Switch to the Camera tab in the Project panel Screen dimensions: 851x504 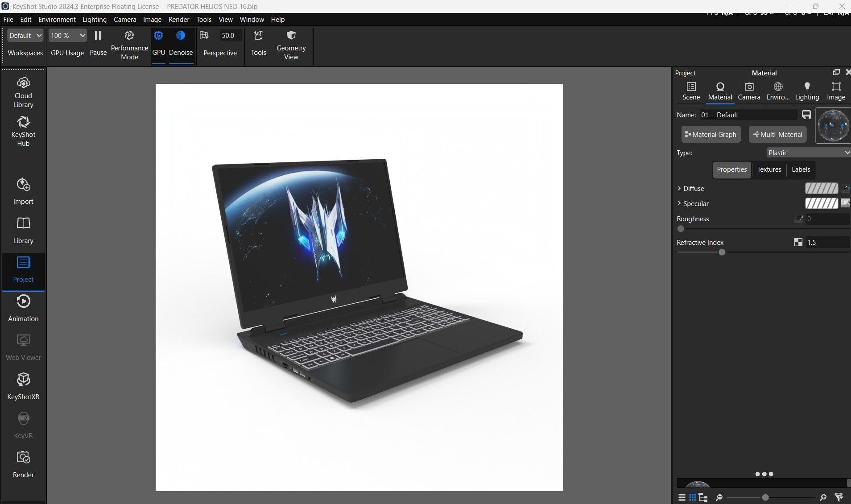tap(749, 91)
